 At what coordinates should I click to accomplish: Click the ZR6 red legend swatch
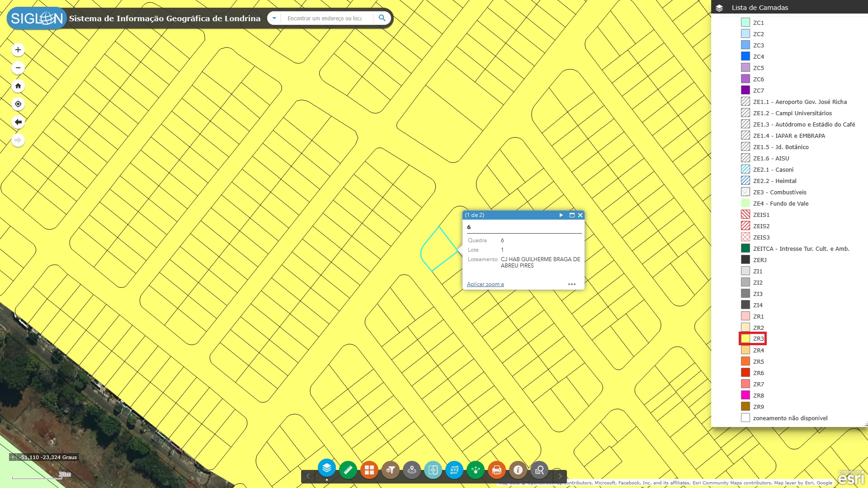(x=745, y=373)
